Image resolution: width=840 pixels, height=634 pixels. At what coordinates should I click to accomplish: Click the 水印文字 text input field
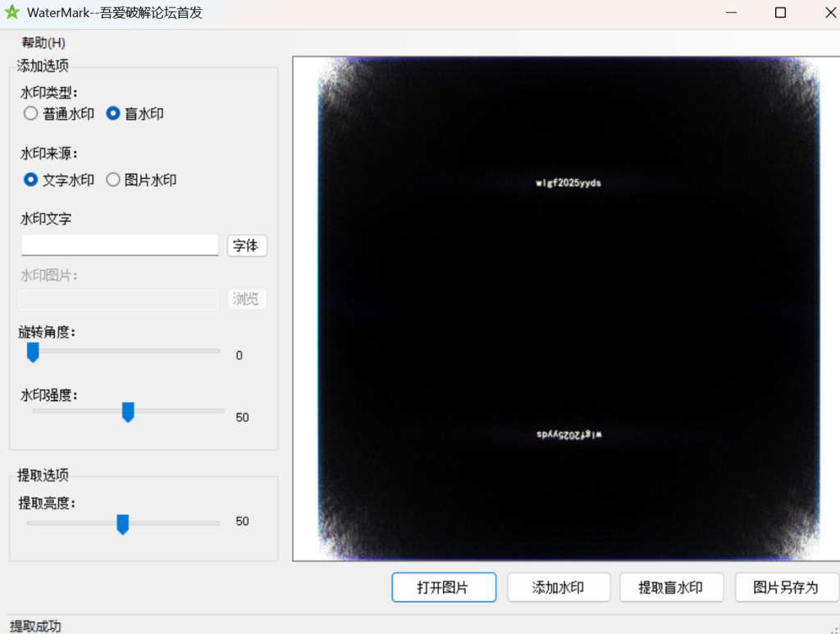pyautogui.click(x=120, y=245)
